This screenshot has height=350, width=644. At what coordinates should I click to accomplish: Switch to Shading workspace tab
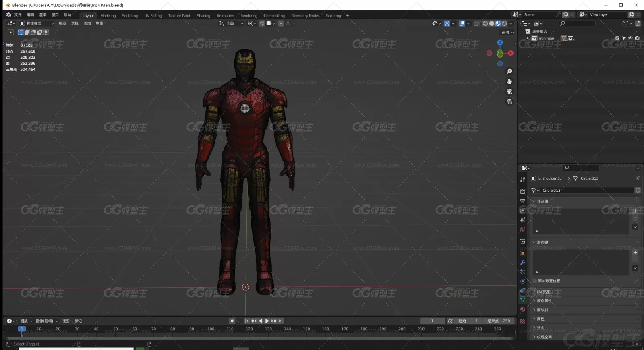(203, 16)
